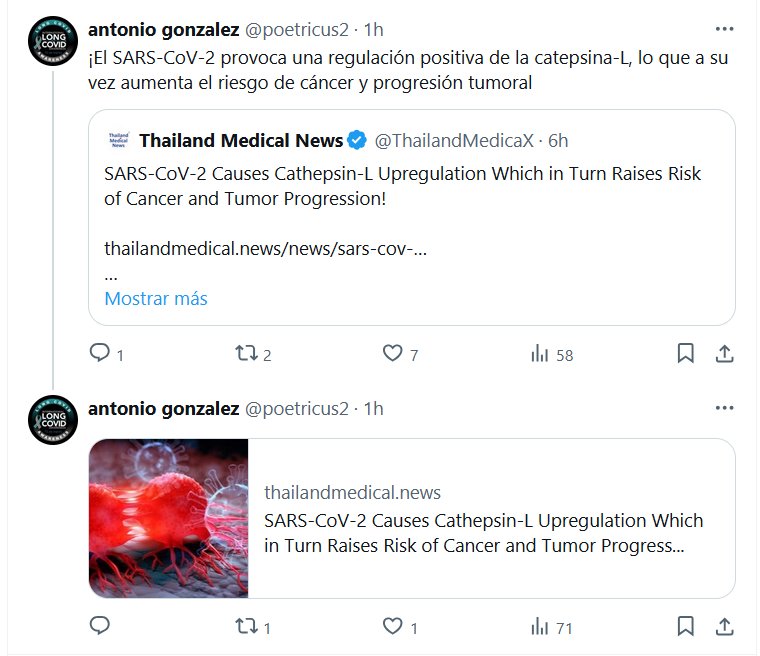
Task: View analytics showing 58 views
Action: [x=540, y=353]
